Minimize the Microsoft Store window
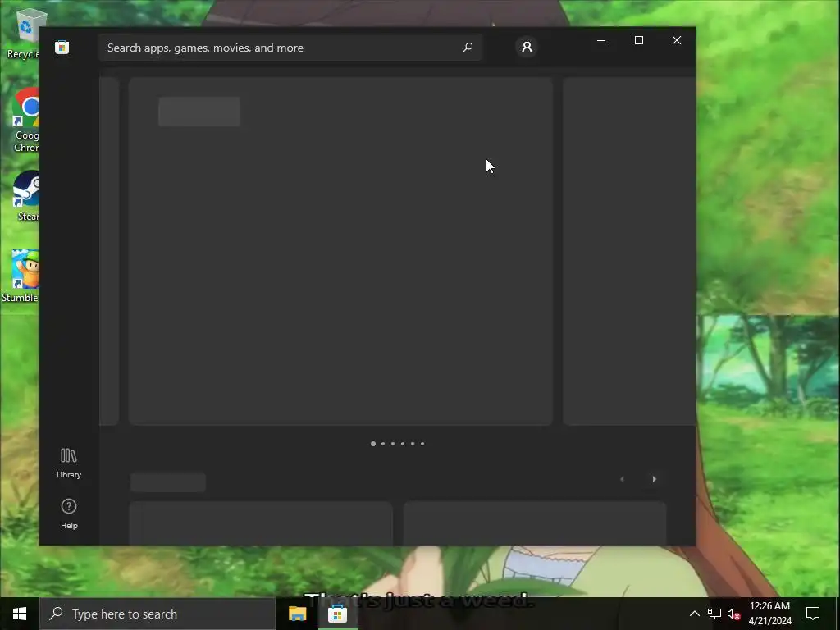This screenshot has width=840, height=630. click(601, 41)
